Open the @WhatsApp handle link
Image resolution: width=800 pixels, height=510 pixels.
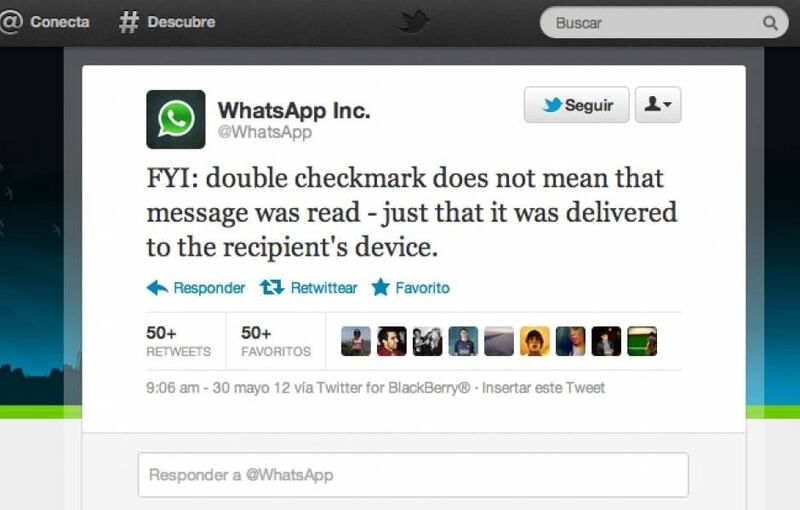[x=264, y=132]
